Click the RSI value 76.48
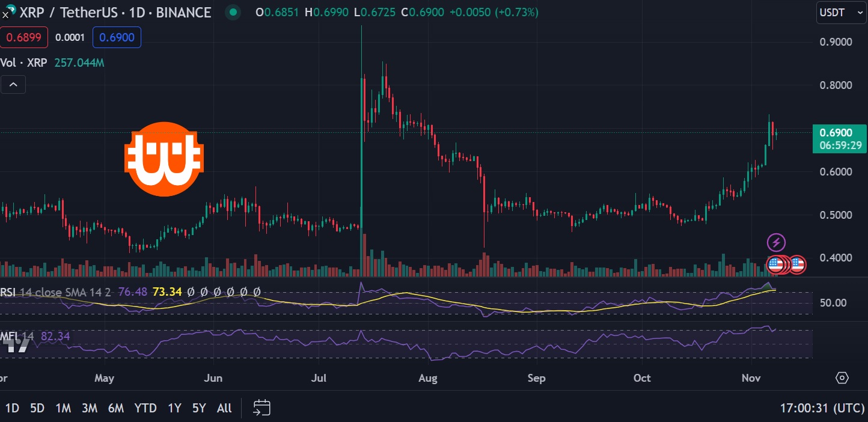The width and height of the screenshot is (868, 422). (133, 292)
